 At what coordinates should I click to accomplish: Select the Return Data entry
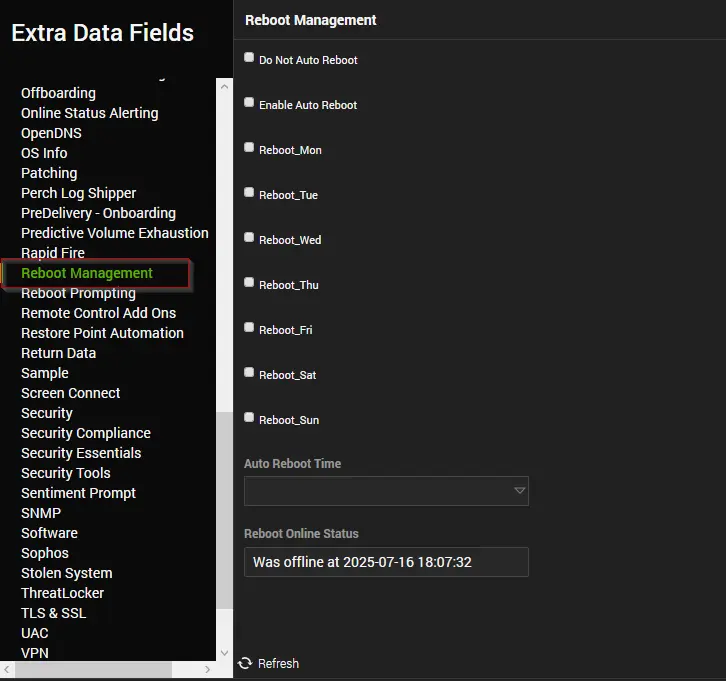[x=59, y=353]
